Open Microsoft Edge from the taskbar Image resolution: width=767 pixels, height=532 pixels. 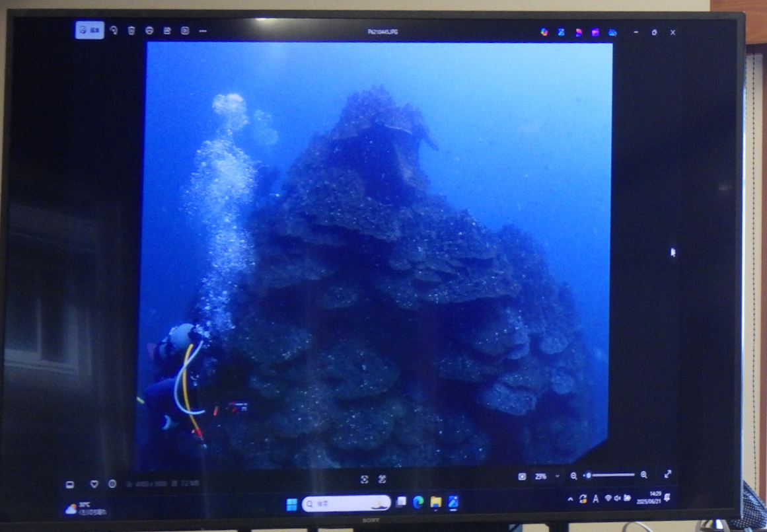(418, 502)
